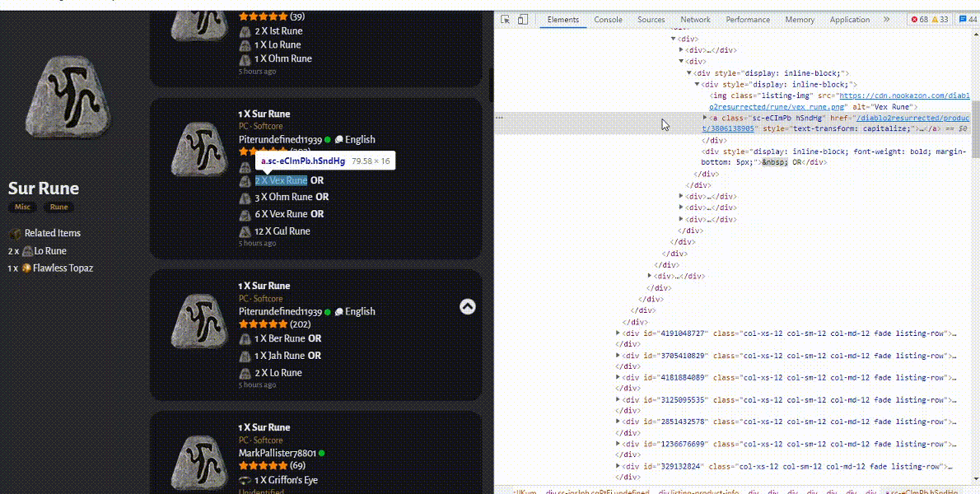Screen dimensions: 980x494
Task: Select div.listing-product-info in the breadcrumb bar
Action: [698, 492]
